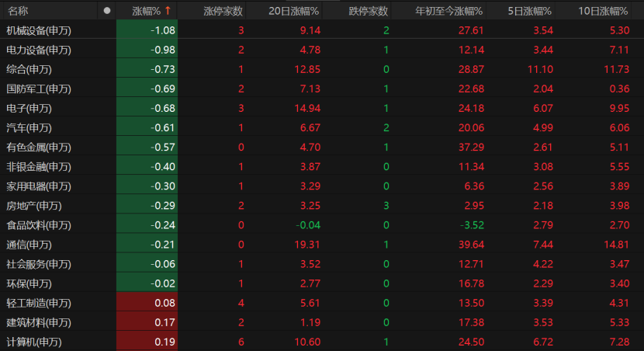Image resolution: width=644 pixels, height=351 pixels.
Task: Click the 名称 column header
Action: coord(18,11)
